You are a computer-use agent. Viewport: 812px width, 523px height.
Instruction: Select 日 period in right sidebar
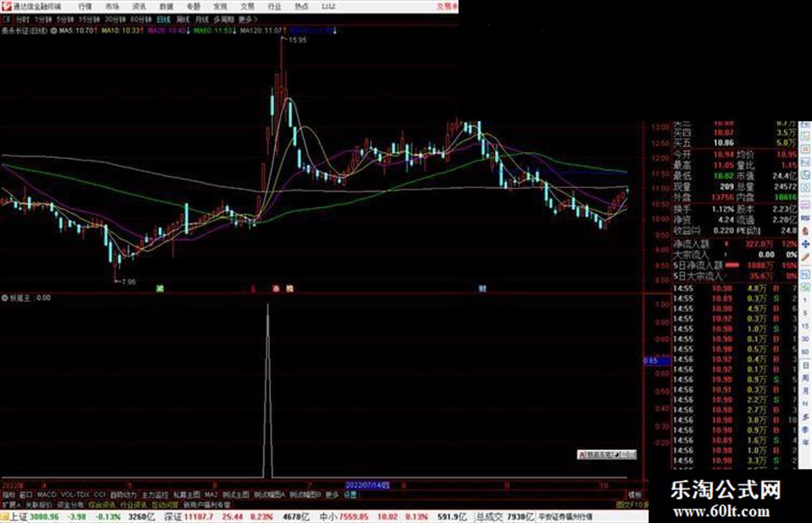pyautogui.click(x=805, y=366)
